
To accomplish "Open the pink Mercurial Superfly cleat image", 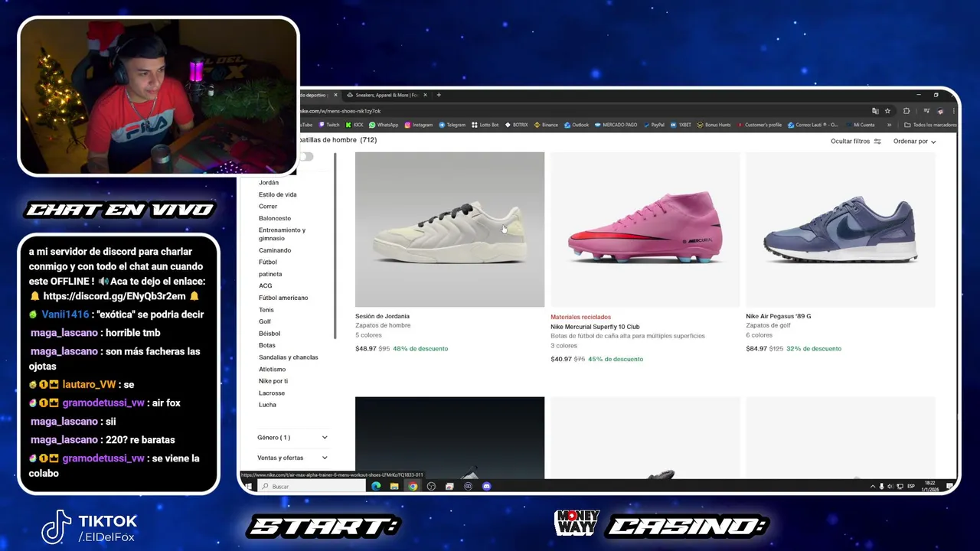I will (x=645, y=230).
